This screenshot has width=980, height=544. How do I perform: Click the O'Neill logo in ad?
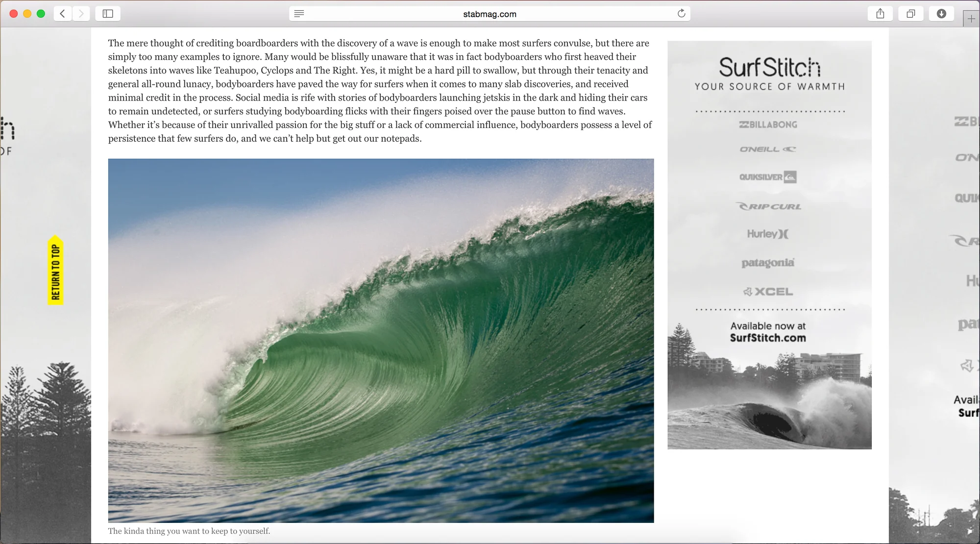[x=768, y=149]
